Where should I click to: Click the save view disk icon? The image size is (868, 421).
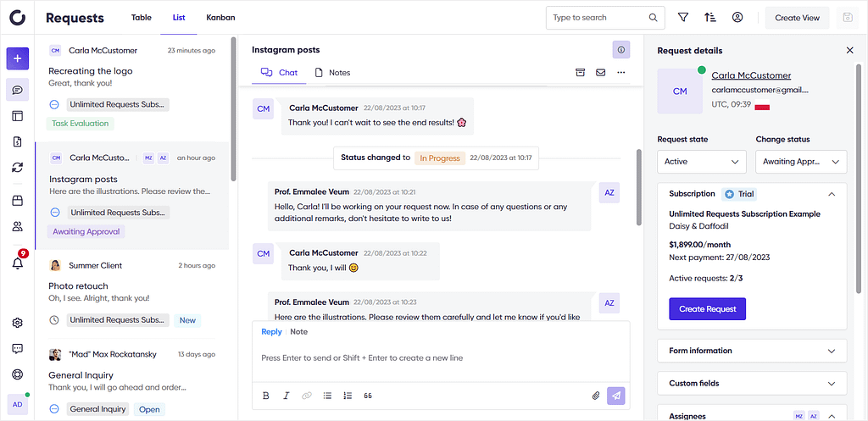click(847, 18)
